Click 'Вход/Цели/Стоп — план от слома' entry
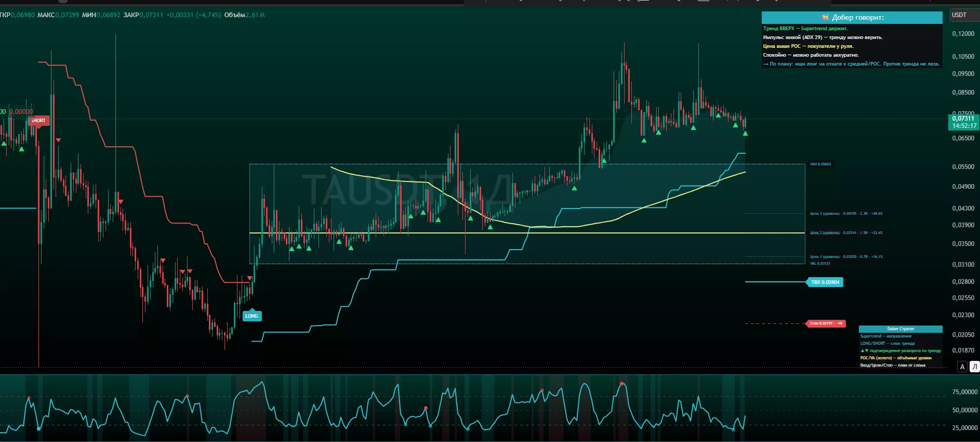This screenshot has width=980, height=442. pyautogui.click(x=893, y=366)
